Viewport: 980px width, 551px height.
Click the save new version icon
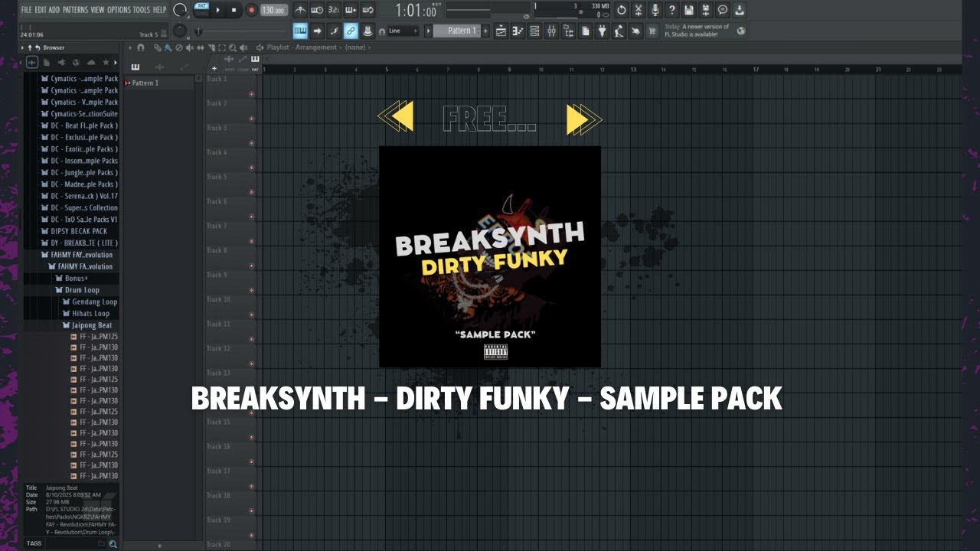706,10
